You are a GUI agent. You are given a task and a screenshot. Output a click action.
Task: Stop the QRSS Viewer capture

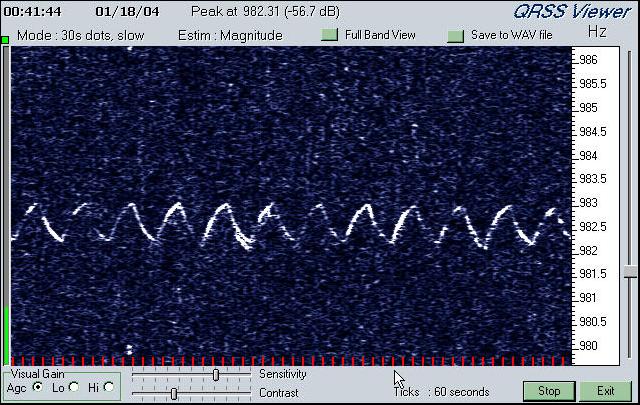point(549,391)
